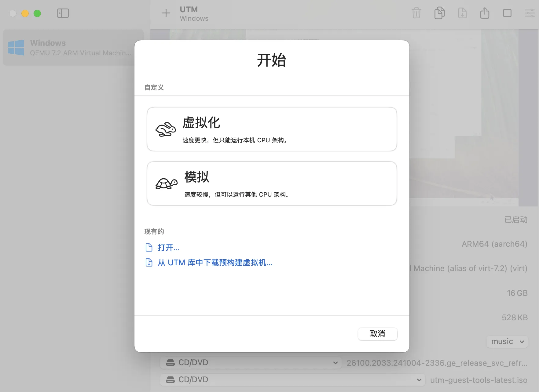Click the rabbit icon for virtualization
539x392 pixels.
(x=166, y=129)
